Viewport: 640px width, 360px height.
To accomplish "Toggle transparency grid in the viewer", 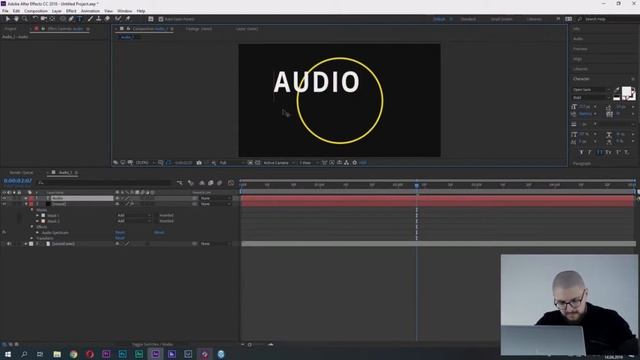I will point(258,163).
